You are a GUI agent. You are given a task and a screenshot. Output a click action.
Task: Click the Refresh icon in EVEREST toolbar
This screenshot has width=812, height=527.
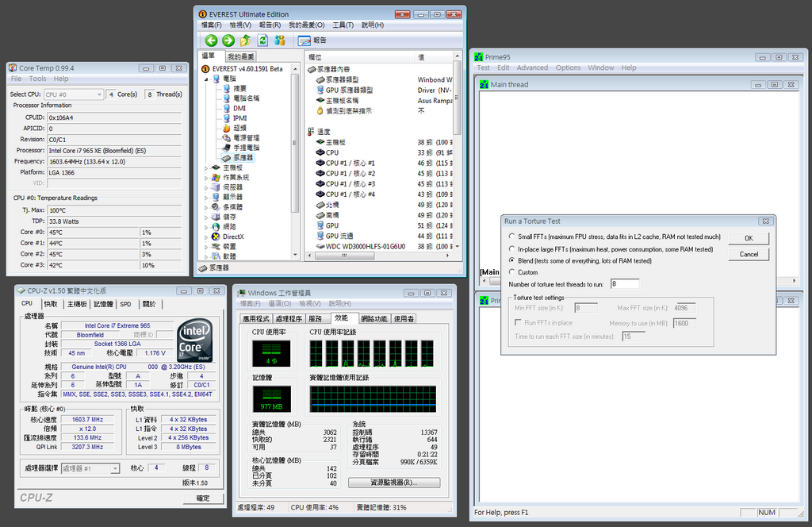point(262,40)
